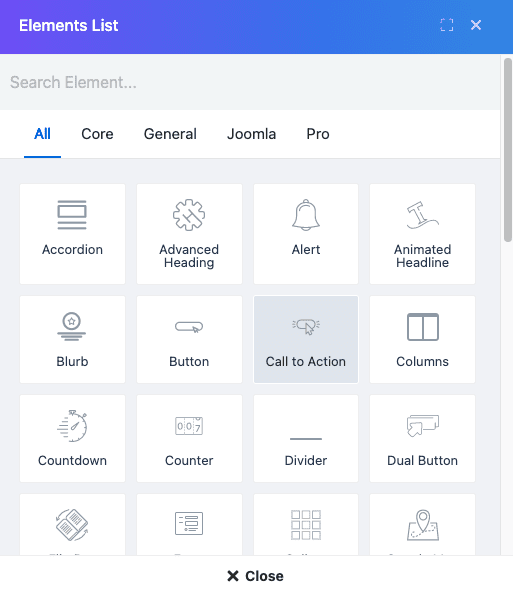
Task: Add the Divider element
Action: click(x=306, y=439)
